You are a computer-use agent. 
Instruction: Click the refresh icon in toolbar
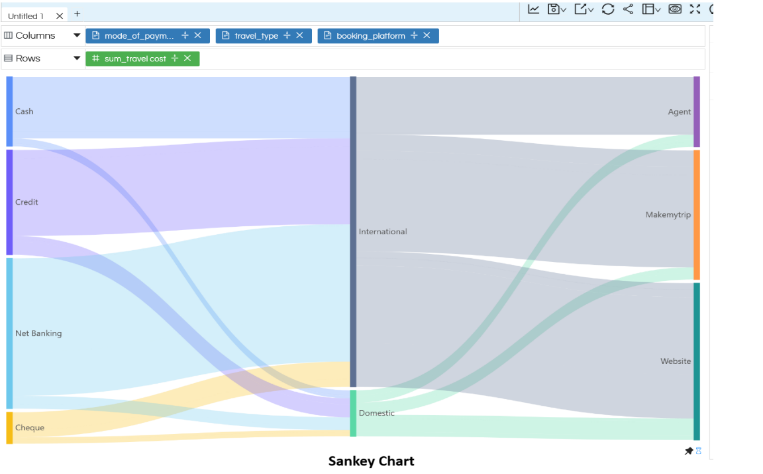click(608, 9)
